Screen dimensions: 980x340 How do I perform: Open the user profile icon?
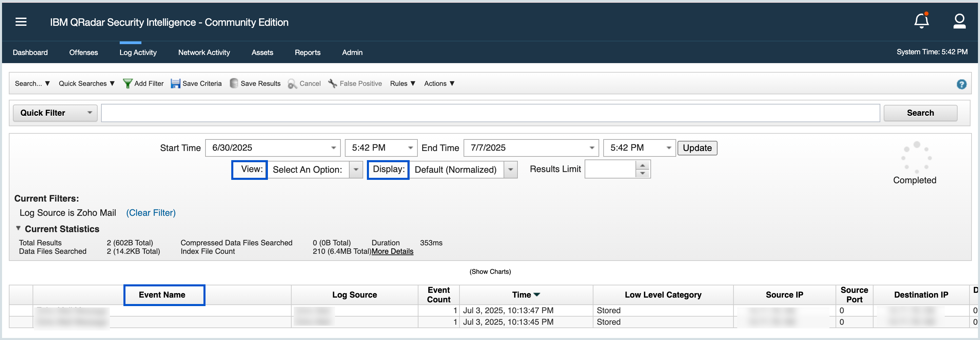click(x=959, y=22)
